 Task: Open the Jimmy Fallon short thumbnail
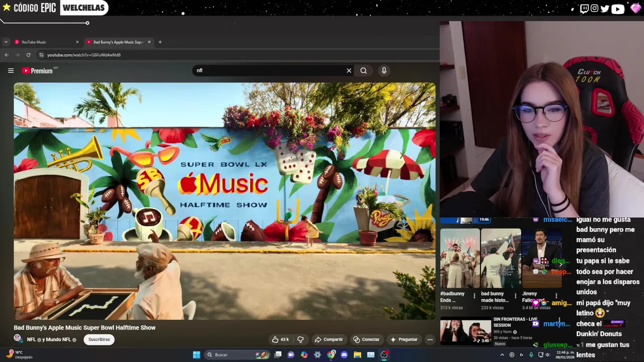[x=541, y=258]
